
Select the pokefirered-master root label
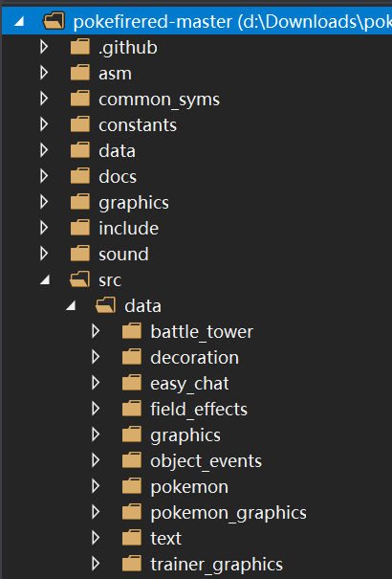click(232, 22)
